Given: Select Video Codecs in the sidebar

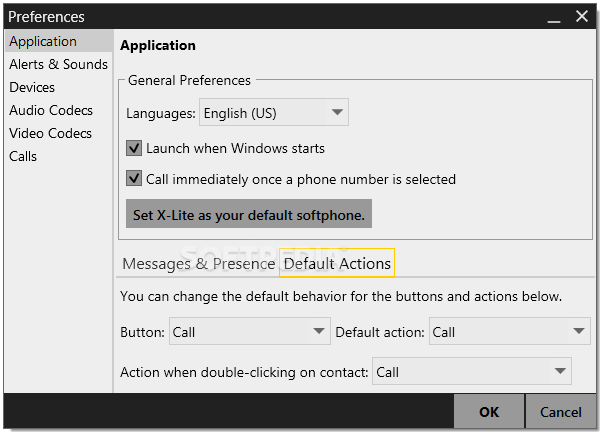Looking at the screenshot, I should 59,133.
